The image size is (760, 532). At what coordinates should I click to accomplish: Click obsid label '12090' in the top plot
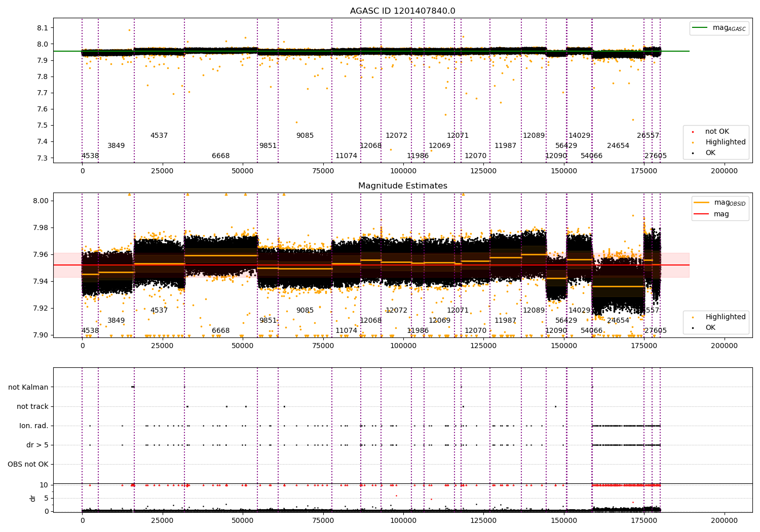point(556,156)
